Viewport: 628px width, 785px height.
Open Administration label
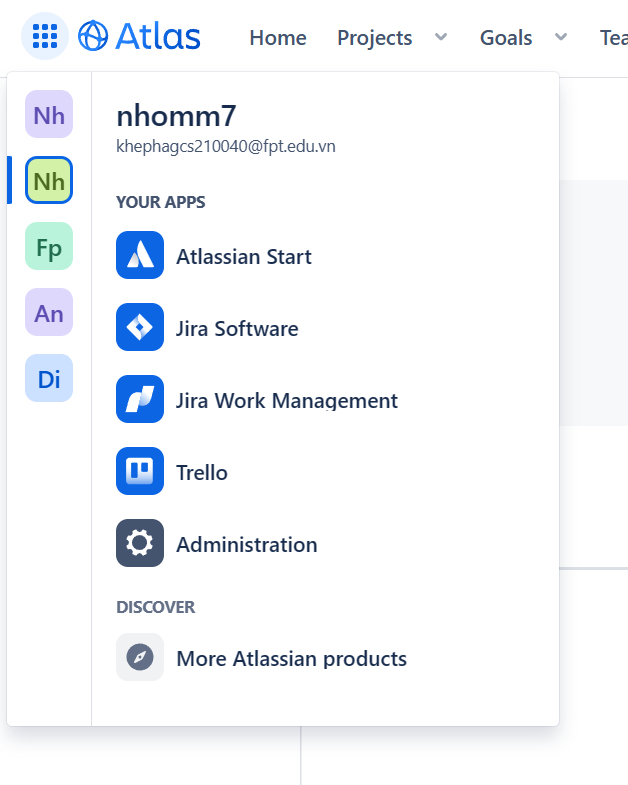[x=247, y=545]
